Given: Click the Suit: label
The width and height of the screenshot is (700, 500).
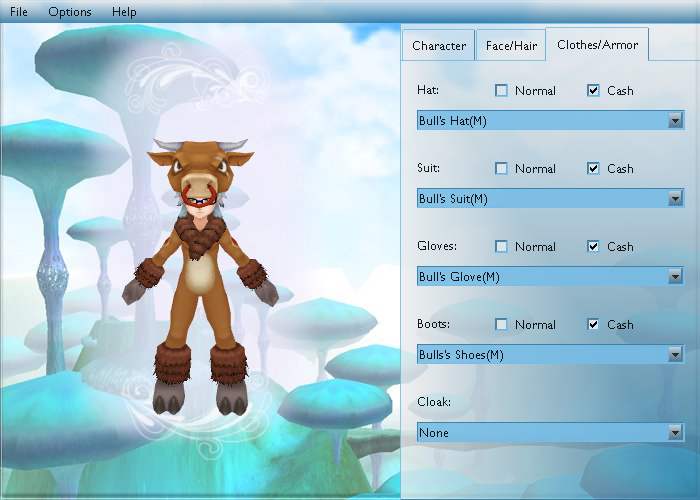Looking at the screenshot, I should [428, 168].
